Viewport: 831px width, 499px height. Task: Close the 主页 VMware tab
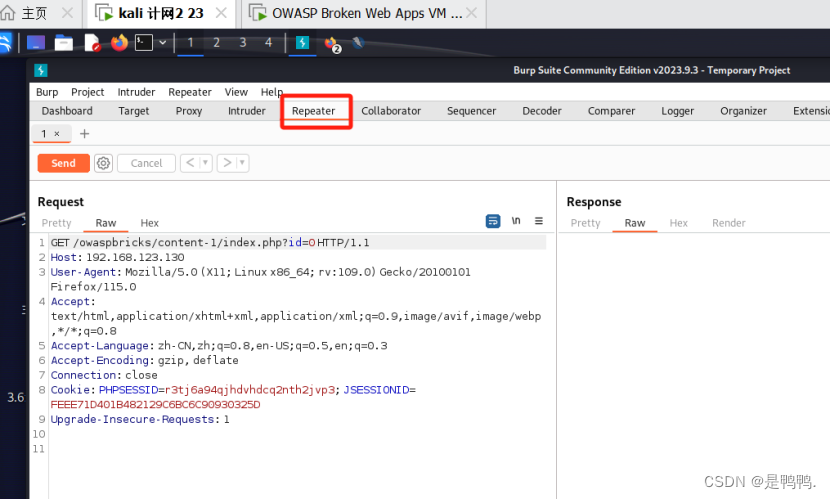(x=67, y=13)
